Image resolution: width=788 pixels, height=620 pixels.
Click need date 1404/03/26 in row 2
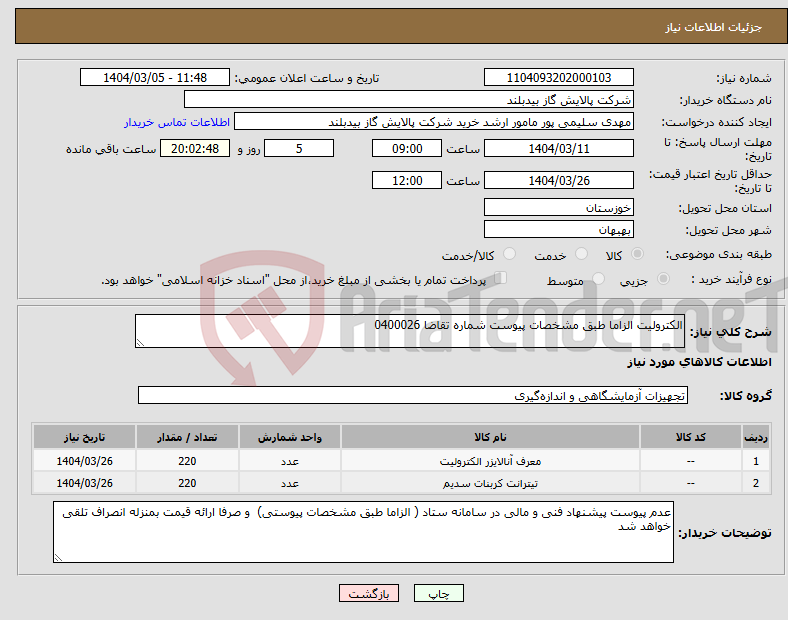84,483
